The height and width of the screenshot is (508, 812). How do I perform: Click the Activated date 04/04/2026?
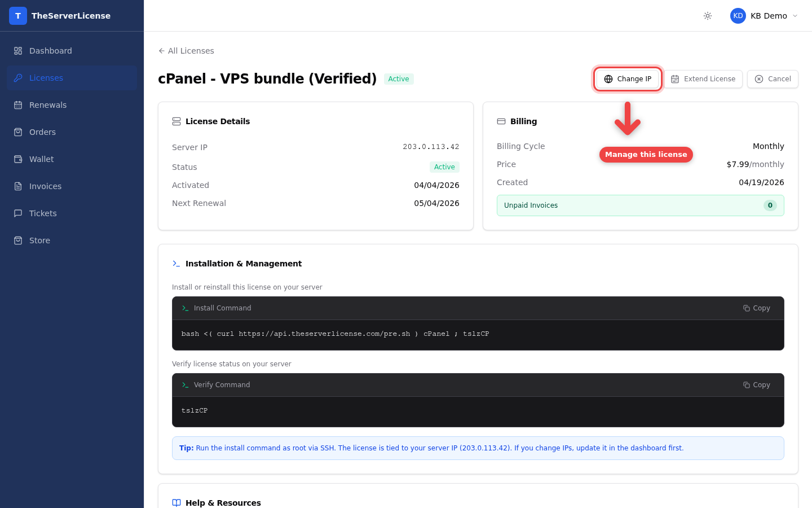(436, 185)
